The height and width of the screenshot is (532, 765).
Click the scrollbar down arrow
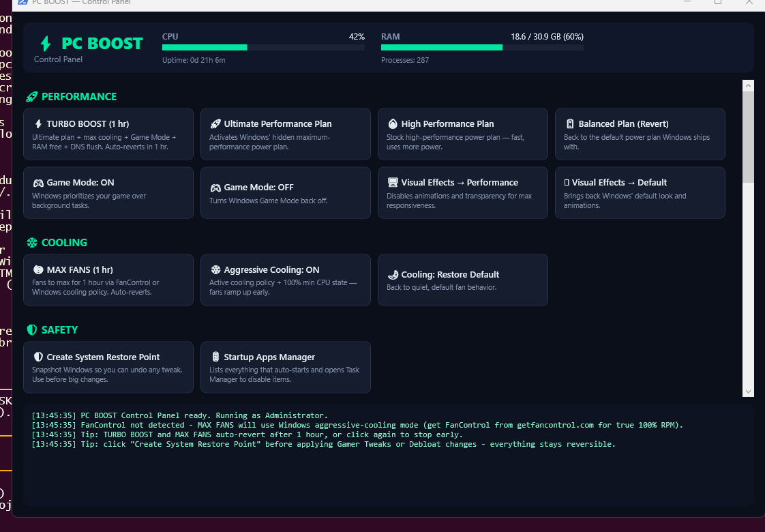748,391
